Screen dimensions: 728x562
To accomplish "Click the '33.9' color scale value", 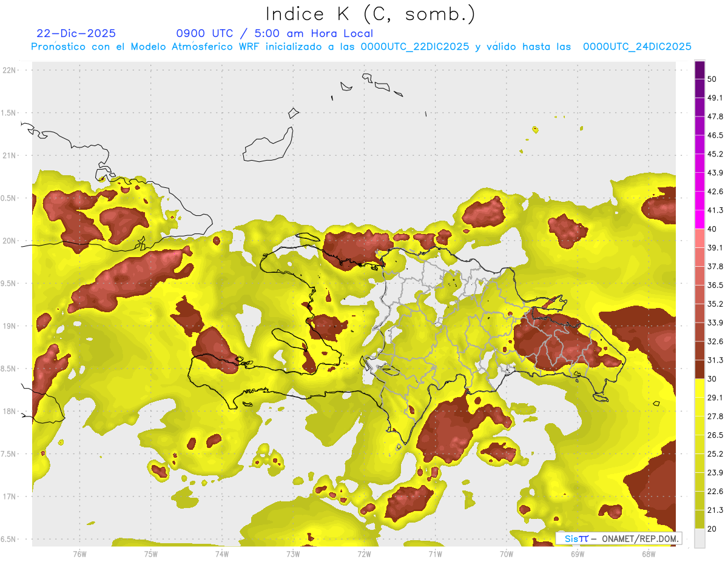I will pos(715,323).
